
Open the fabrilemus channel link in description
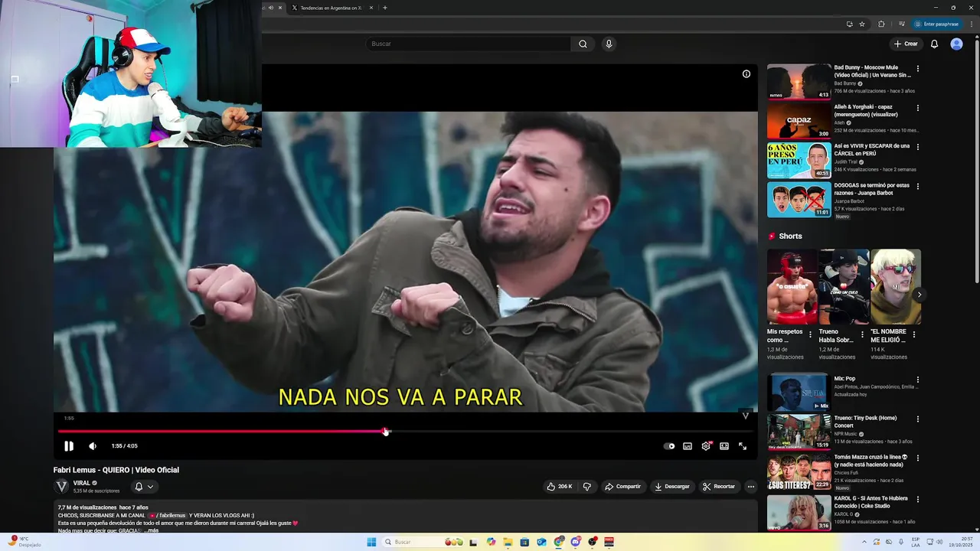169,516
